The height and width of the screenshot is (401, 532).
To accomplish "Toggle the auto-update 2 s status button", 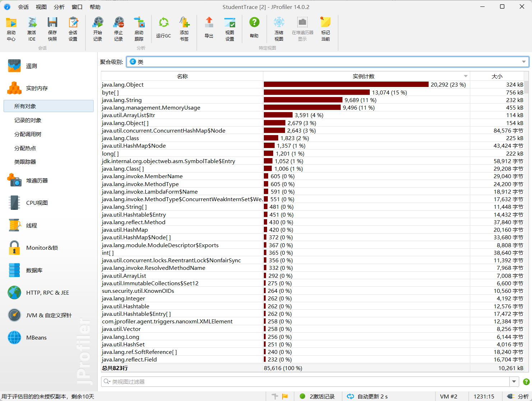I will point(367,396).
